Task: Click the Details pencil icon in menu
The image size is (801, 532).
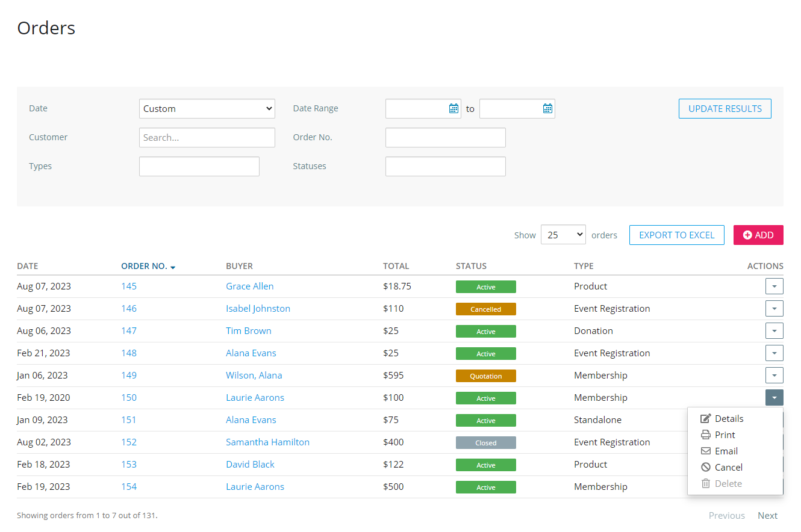Action: point(705,419)
